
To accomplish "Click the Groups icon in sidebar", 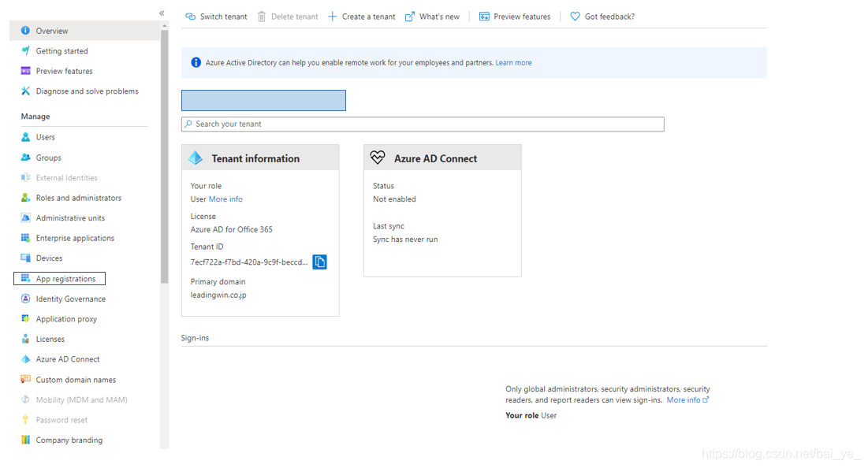I will coord(25,157).
